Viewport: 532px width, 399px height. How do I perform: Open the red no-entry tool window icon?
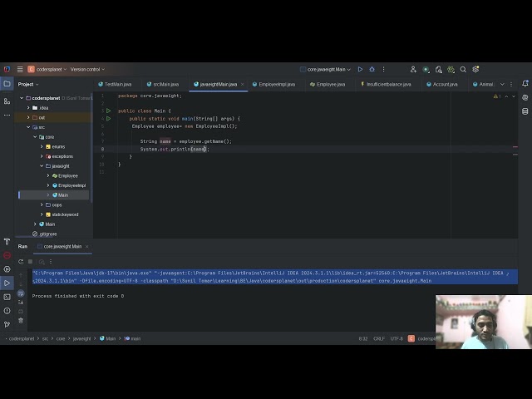click(7, 255)
